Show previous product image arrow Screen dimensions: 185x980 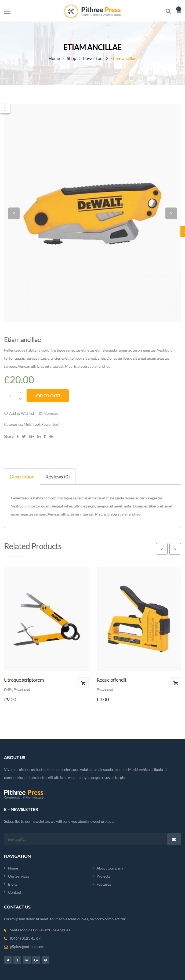pos(14,213)
